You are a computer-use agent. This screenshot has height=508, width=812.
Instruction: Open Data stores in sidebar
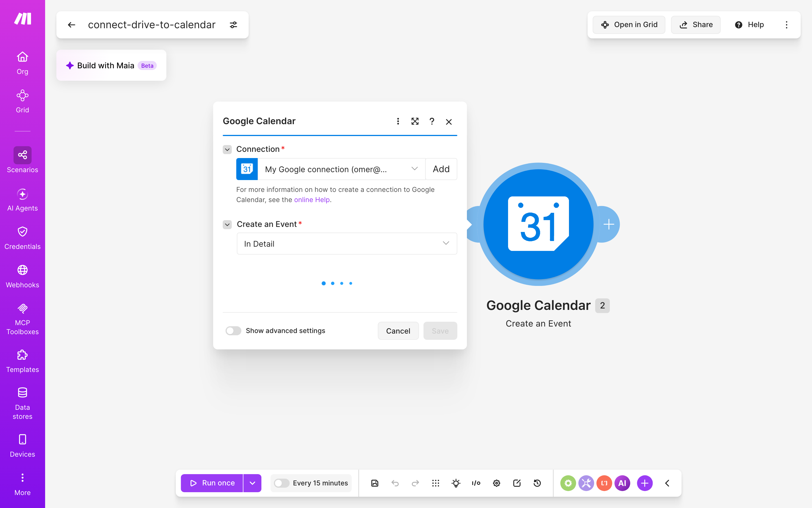(23, 404)
